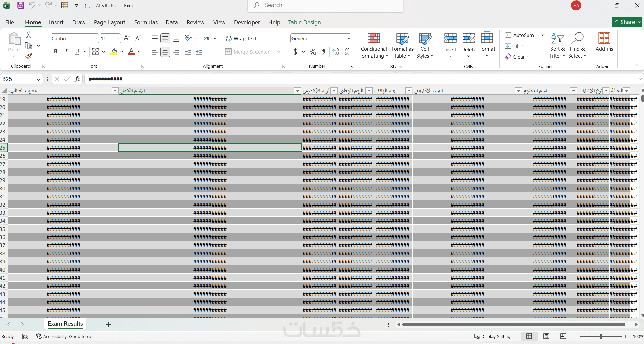644x344 pixels.
Task: Increase the cell indent
Action: [199, 52]
